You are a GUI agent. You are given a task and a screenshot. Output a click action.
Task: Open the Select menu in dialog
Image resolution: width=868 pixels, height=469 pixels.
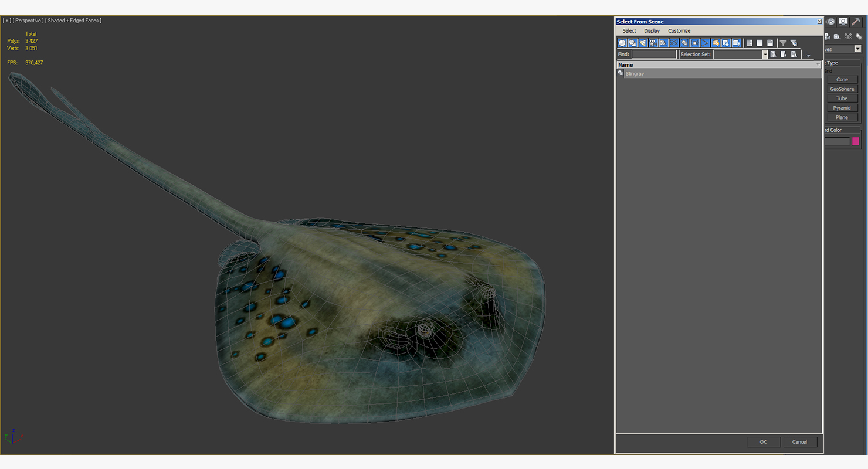point(629,30)
